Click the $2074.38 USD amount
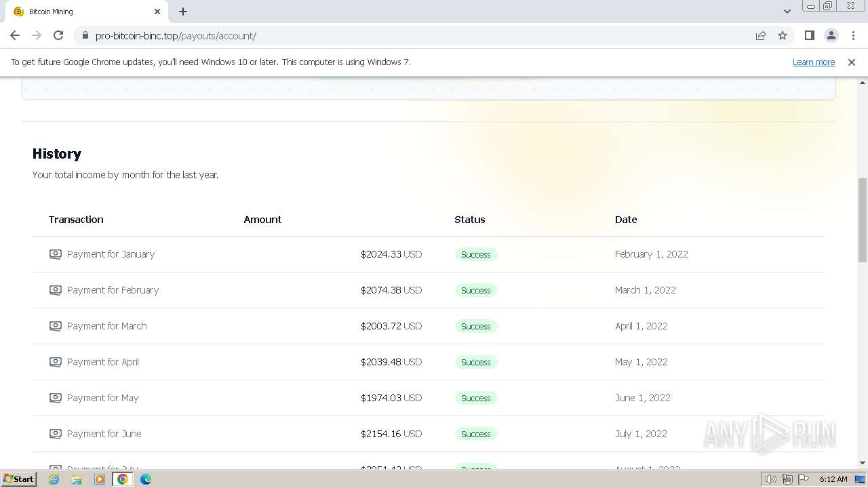 pos(391,290)
